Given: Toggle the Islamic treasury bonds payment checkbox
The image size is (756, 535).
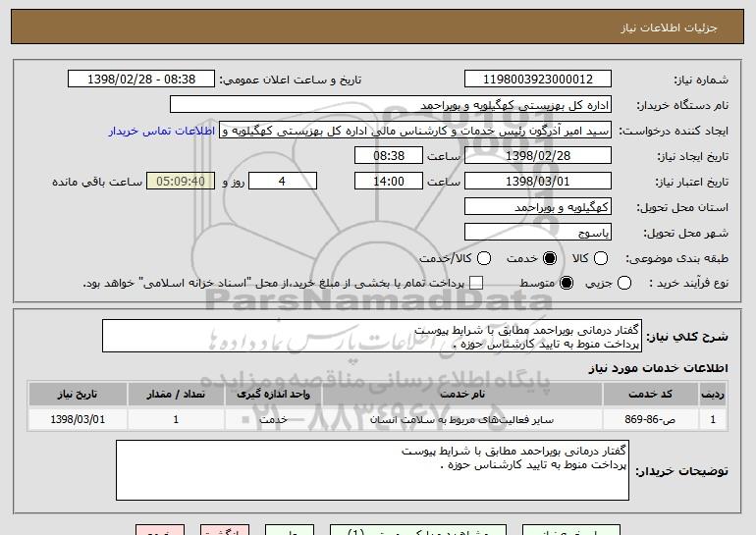Looking at the screenshot, I should [476, 284].
